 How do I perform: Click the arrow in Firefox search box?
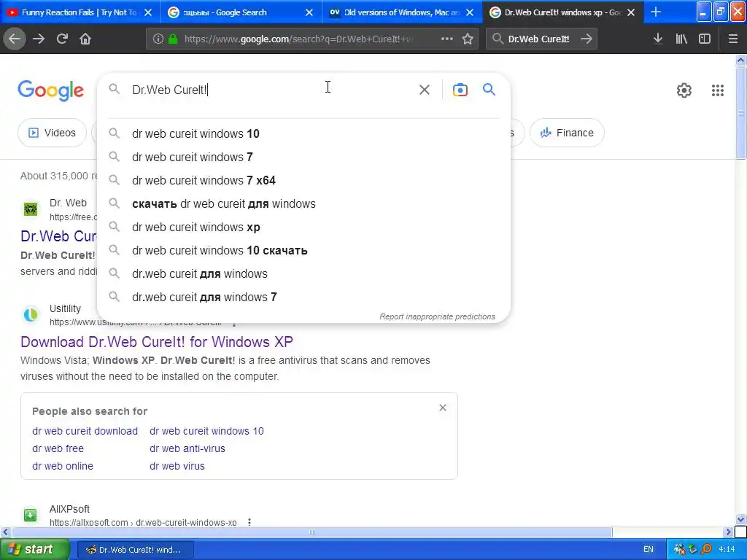[587, 39]
